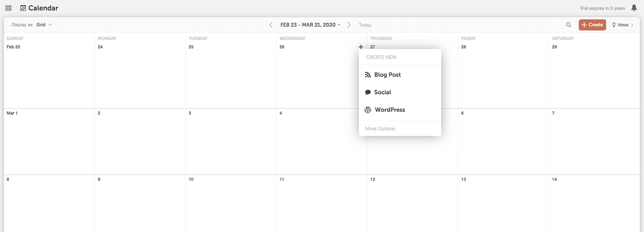Click the plus icon on Wednesday 26
Screen dimensions: 644x232
coord(361,47)
